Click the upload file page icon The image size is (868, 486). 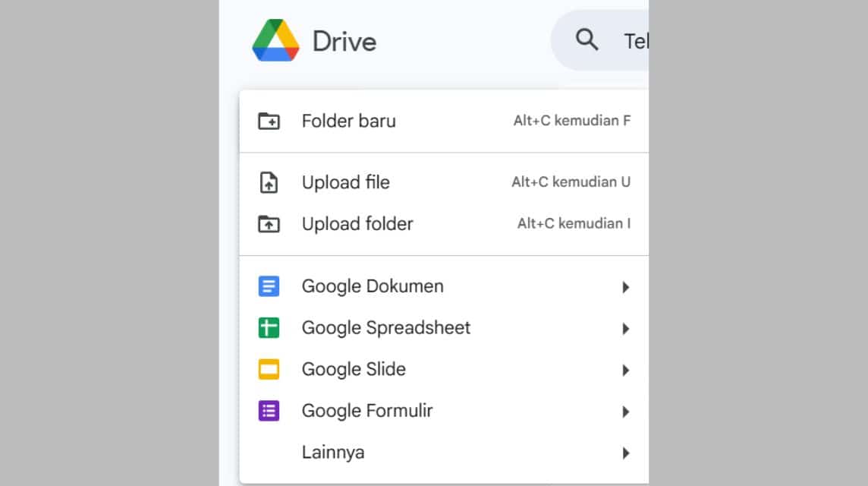click(269, 182)
